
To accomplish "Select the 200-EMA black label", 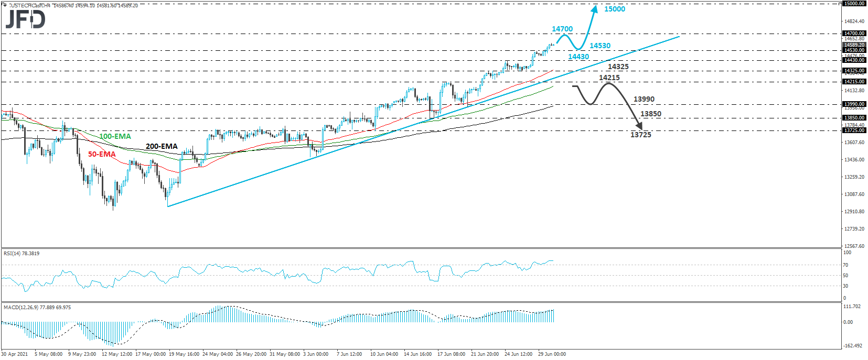I will point(162,146).
